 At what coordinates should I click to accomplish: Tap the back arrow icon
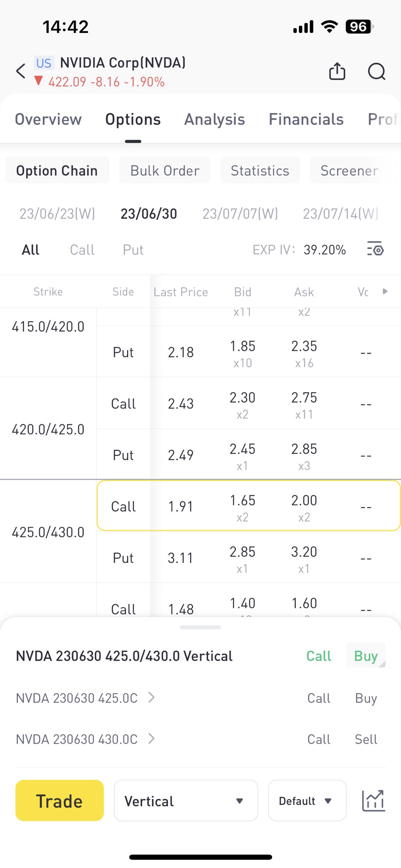[21, 71]
